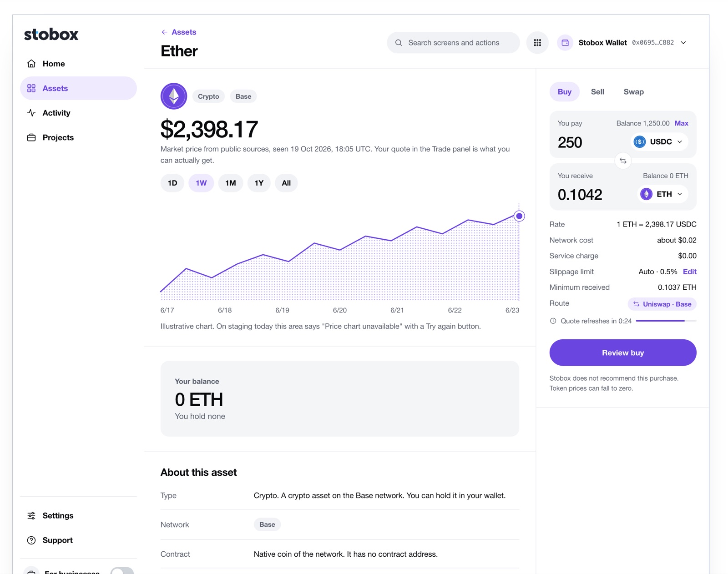Click the Base chip in Network row
Viewport: 728px width, 574px height.
coord(267,524)
